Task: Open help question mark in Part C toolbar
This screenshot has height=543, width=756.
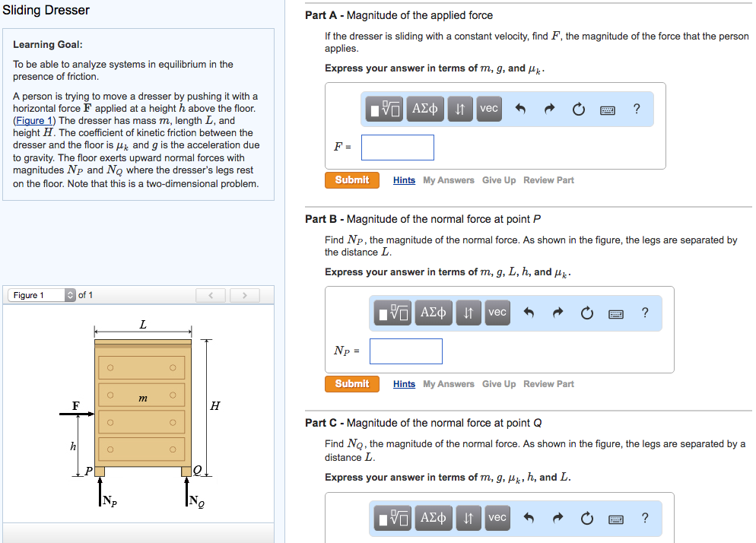Action: [645, 519]
